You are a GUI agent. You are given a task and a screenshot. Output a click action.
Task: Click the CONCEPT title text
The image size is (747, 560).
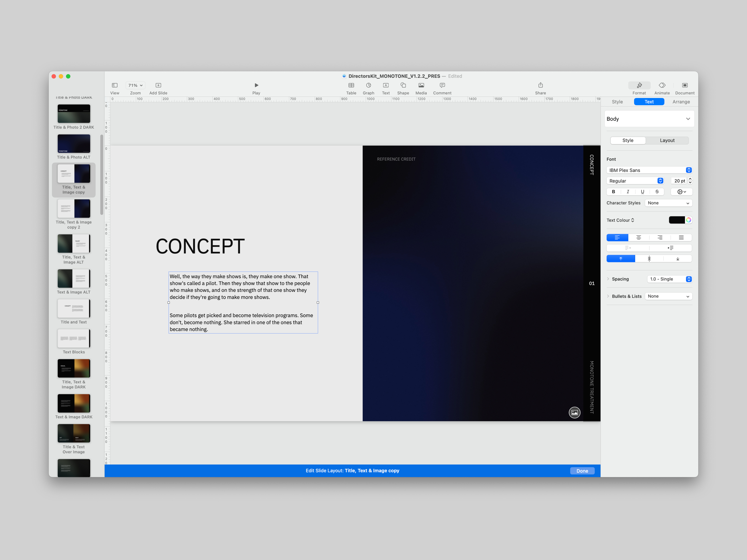tap(200, 246)
